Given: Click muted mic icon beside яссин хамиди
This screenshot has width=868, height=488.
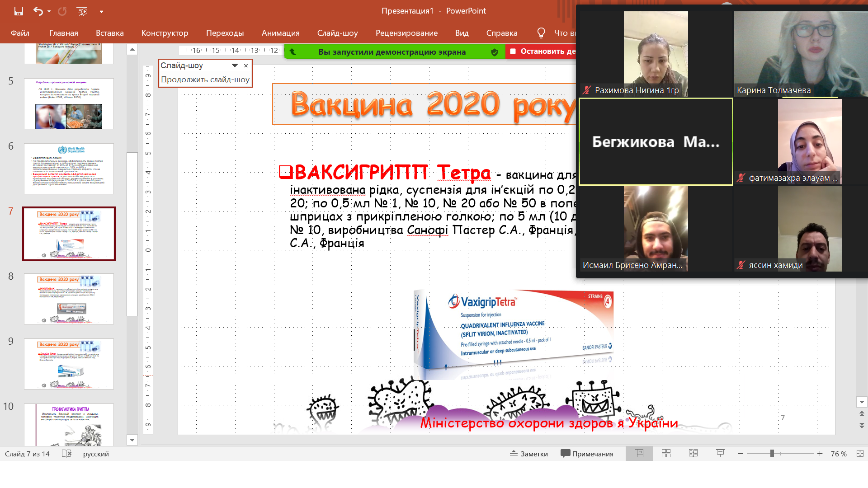Looking at the screenshot, I should (x=741, y=265).
